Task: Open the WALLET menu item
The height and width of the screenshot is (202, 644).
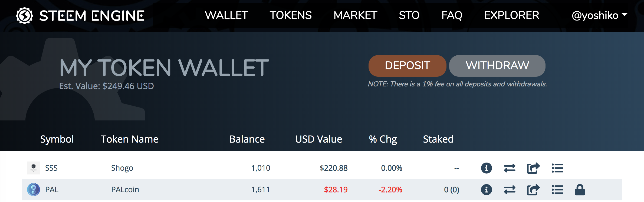Action: [226, 15]
